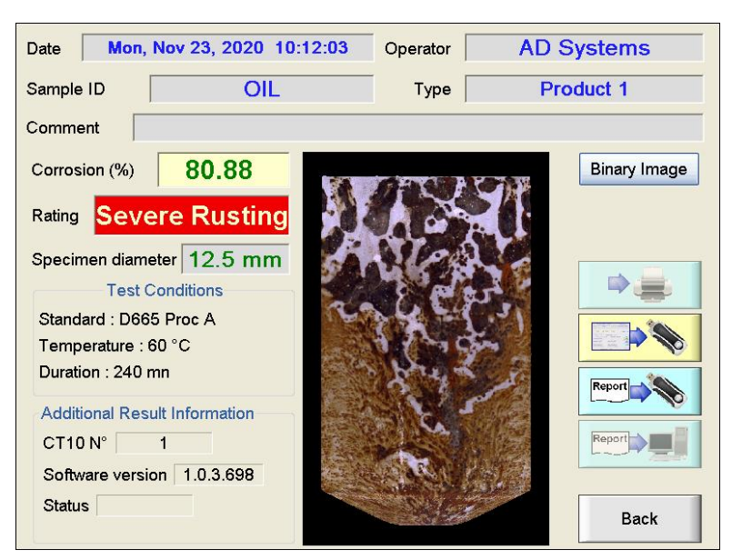
Task: Select the Specimen diameter 12.5 mm field
Action: 235,259
